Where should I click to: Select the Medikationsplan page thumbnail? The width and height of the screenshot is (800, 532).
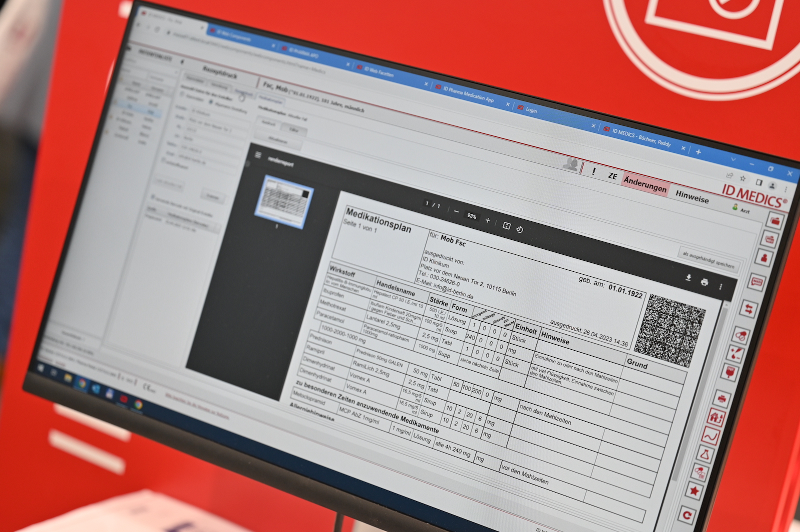coord(284,202)
